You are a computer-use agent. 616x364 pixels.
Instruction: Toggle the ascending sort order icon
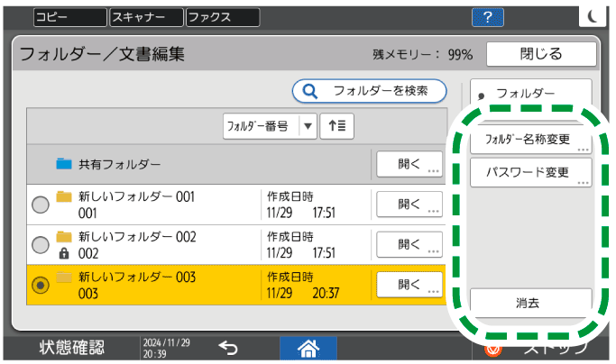(x=336, y=126)
